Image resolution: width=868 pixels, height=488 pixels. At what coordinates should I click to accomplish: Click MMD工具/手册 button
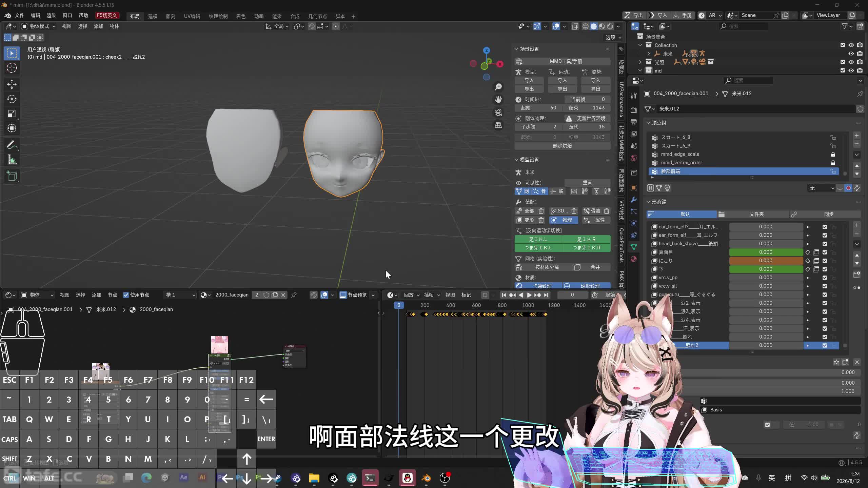click(563, 61)
